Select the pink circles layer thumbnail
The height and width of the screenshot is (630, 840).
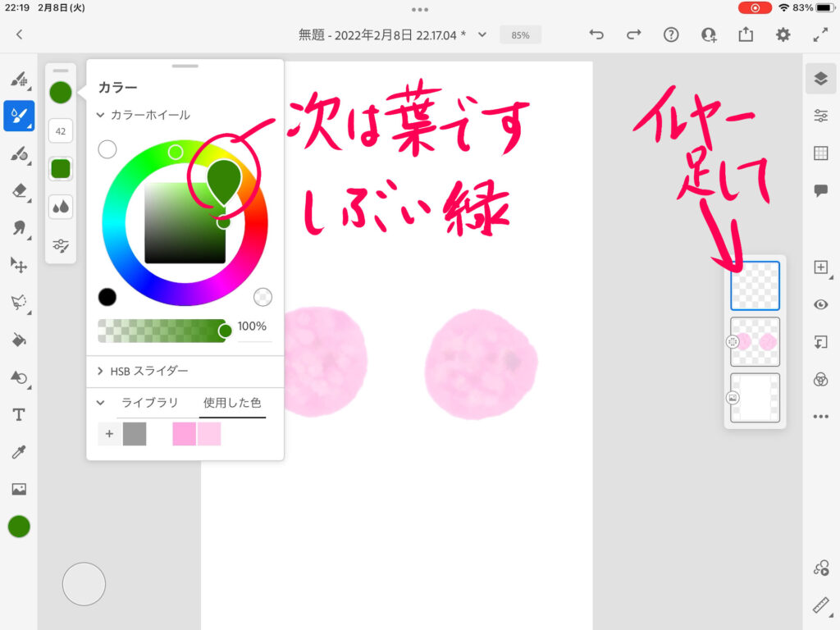click(x=755, y=342)
